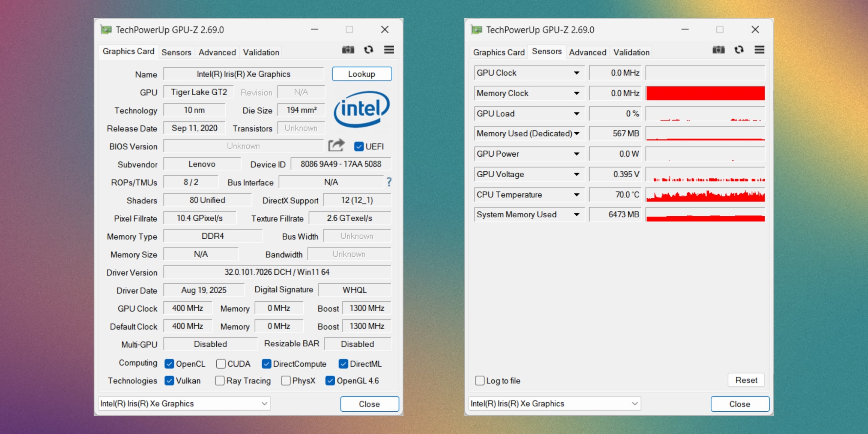Screen dimensions: 868x434
Task: Click the camera icon in Sensors window
Action: pyautogui.click(x=718, y=50)
